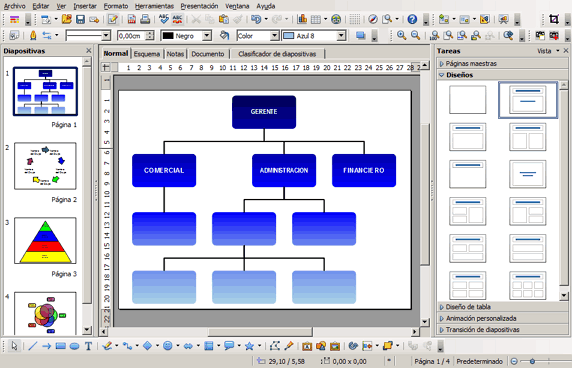This screenshot has height=368, width=572.
Task: Choose the blank slide layout
Action: [x=468, y=100]
